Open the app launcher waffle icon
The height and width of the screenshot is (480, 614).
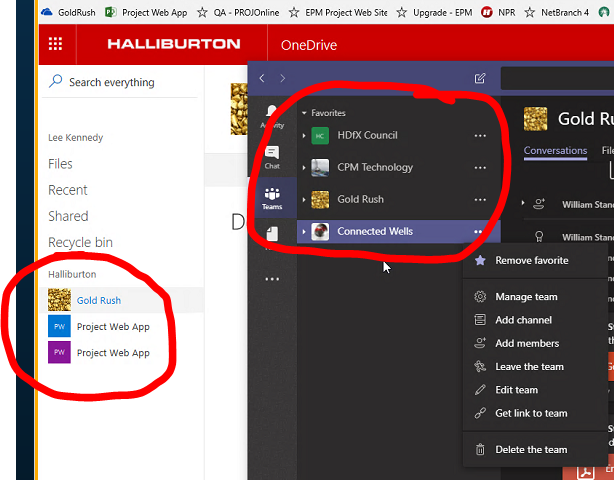55,44
